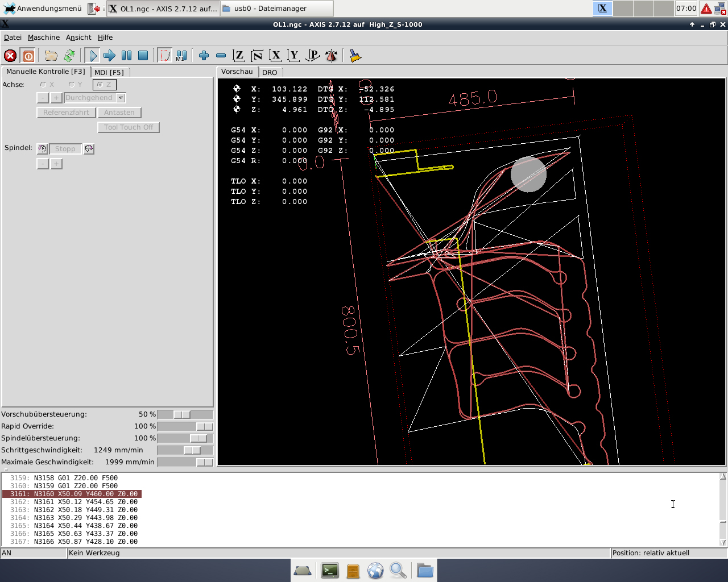Image resolution: width=728 pixels, height=582 pixels.
Task: Reload the current file
Action: click(x=69, y=56)
